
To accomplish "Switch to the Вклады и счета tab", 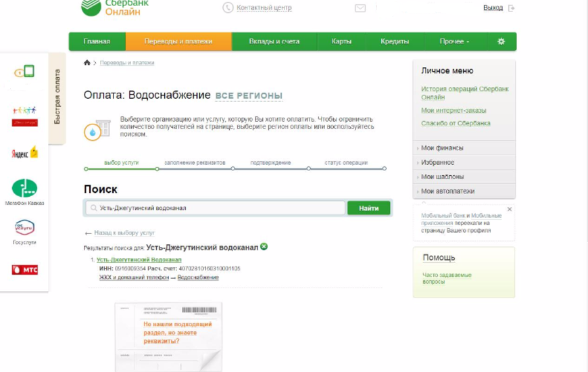I will point(274,41).
